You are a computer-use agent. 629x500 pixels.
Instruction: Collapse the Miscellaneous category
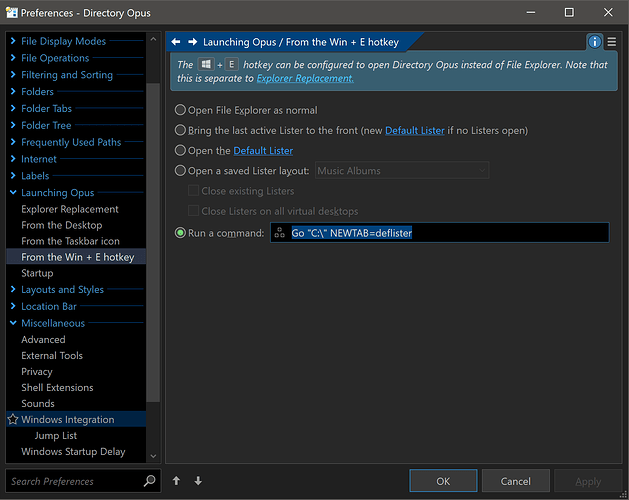click(13, 323)
